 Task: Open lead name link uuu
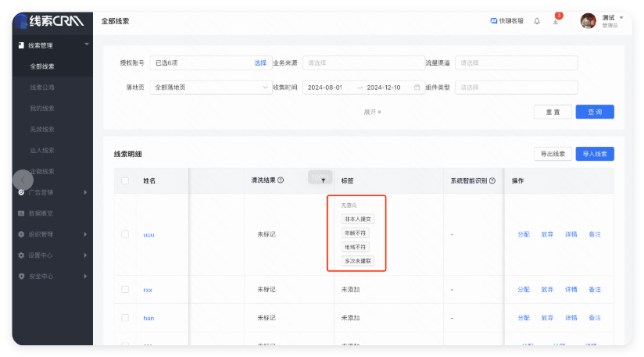tap(148, 234)
